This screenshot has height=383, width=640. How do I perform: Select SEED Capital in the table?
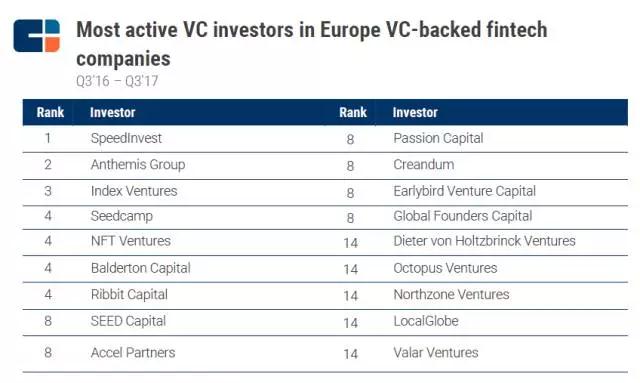tap(128, 321)
